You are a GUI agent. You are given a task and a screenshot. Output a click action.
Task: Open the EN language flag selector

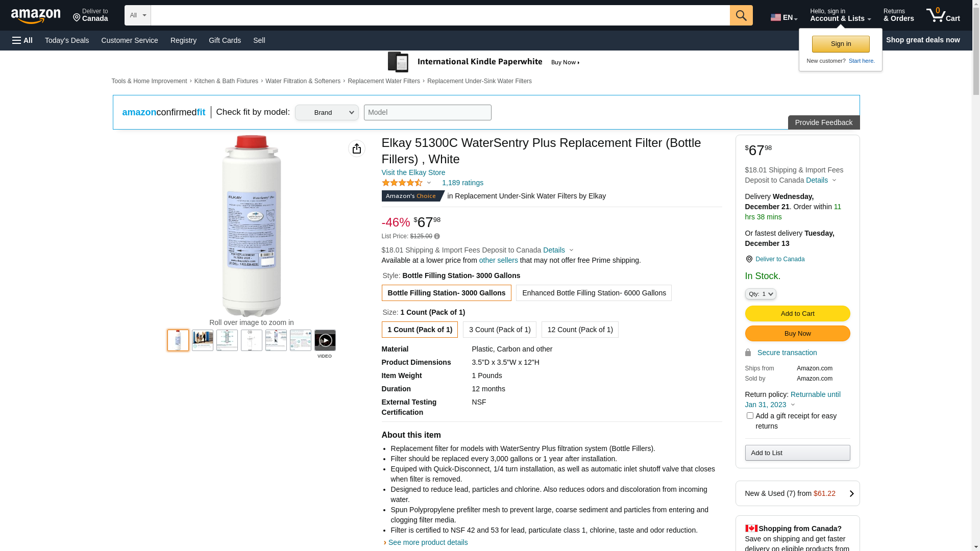[x=783, y=17]
